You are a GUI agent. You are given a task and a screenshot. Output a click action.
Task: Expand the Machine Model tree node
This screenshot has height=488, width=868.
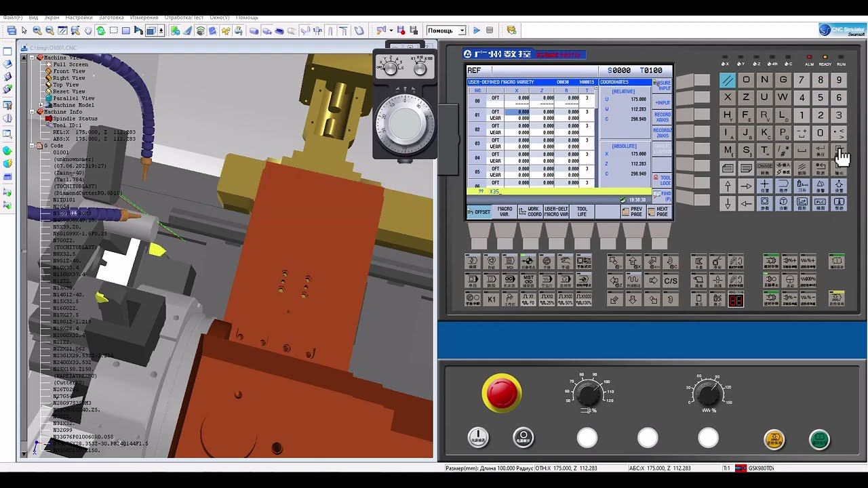[41, 105]
